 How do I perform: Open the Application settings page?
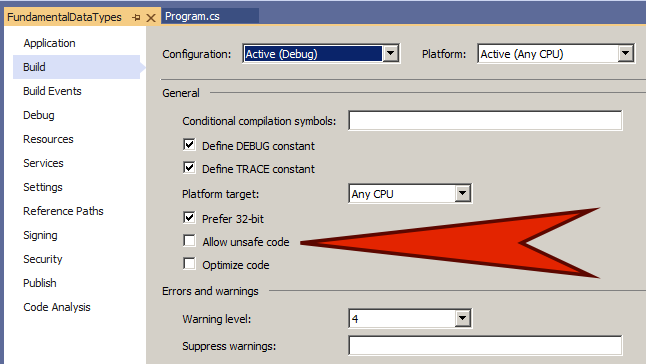coord(49,43)
